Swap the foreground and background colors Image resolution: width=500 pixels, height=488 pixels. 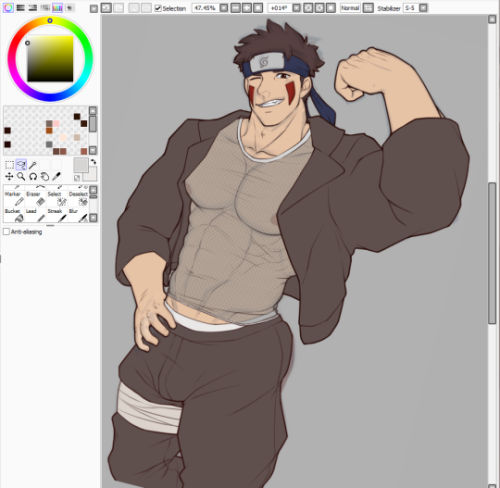pos(94,162)
